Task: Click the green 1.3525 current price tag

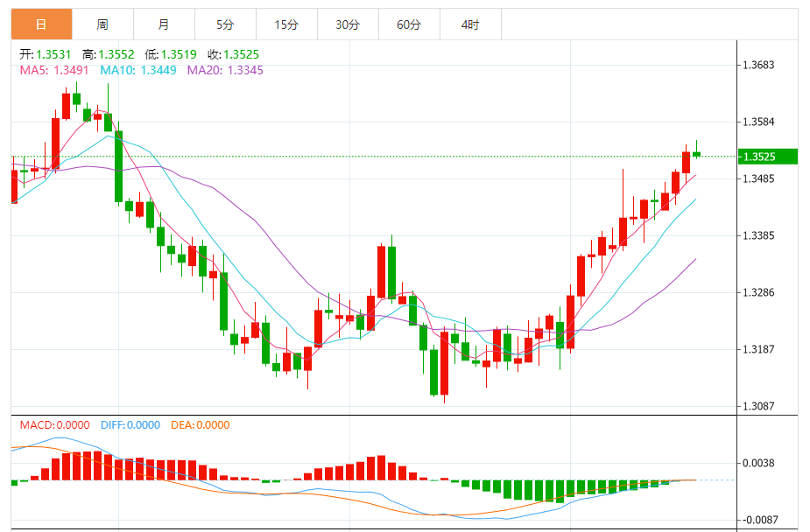Action: (768, 157)
